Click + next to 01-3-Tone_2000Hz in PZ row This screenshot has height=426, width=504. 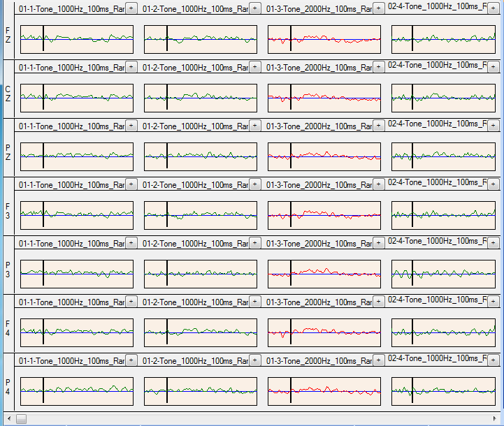point(379,126)
